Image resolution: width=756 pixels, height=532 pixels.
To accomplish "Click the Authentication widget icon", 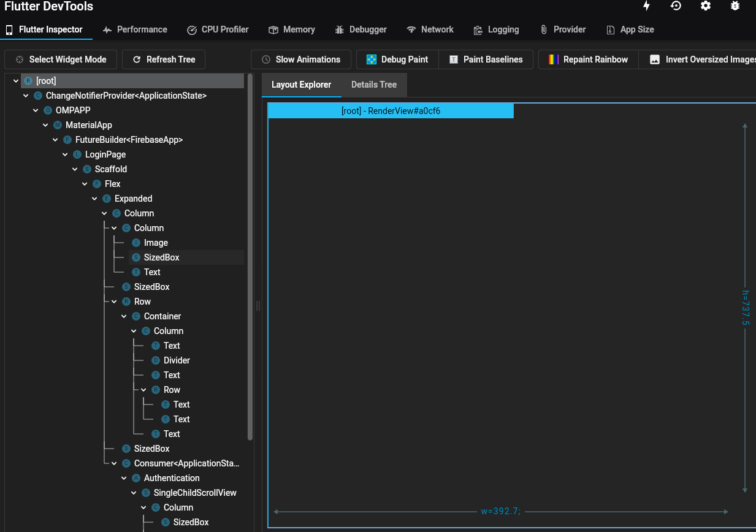I will 136,478.
